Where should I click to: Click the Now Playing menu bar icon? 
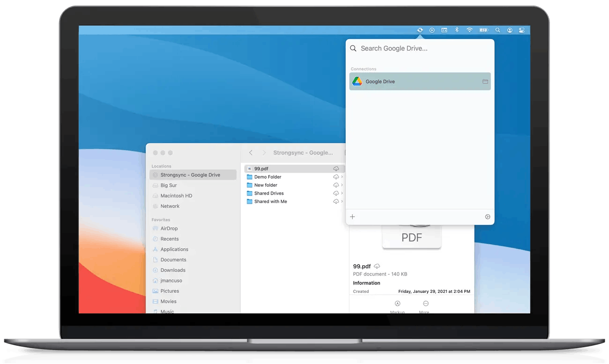pos(432,30)
